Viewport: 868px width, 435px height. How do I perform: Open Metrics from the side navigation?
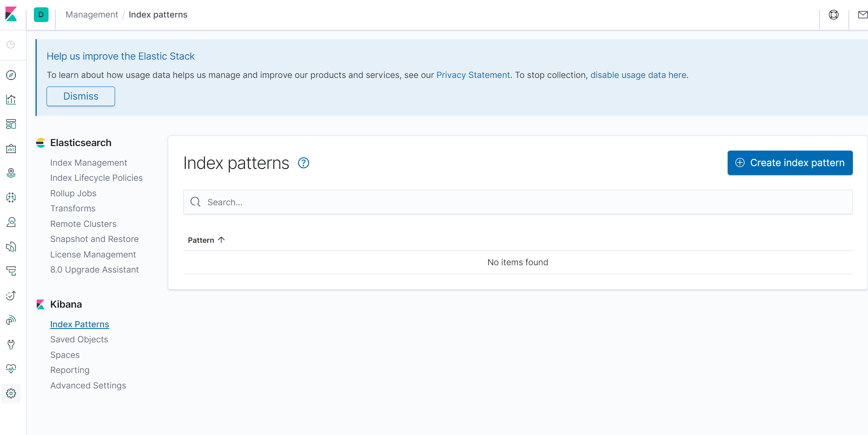[11, 222]
